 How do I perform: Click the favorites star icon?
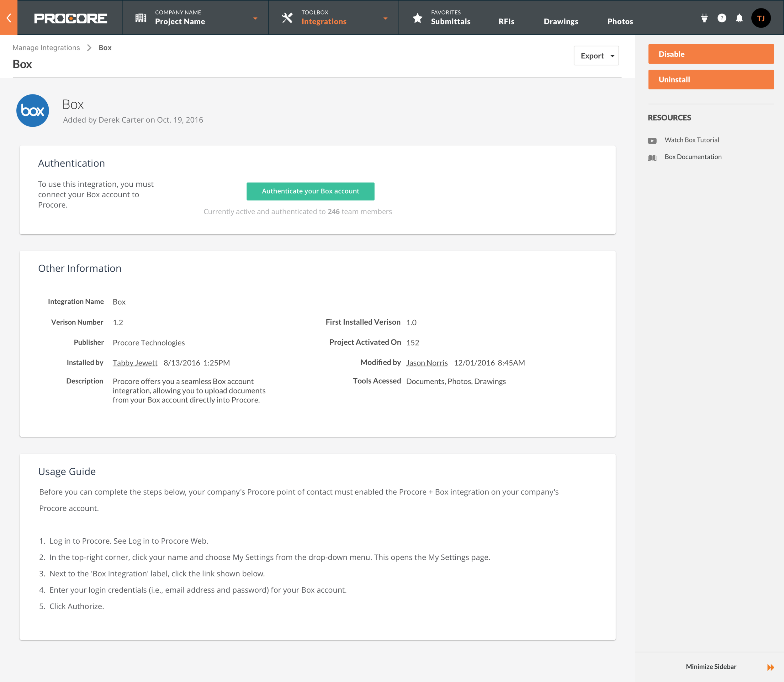[417, 18]
